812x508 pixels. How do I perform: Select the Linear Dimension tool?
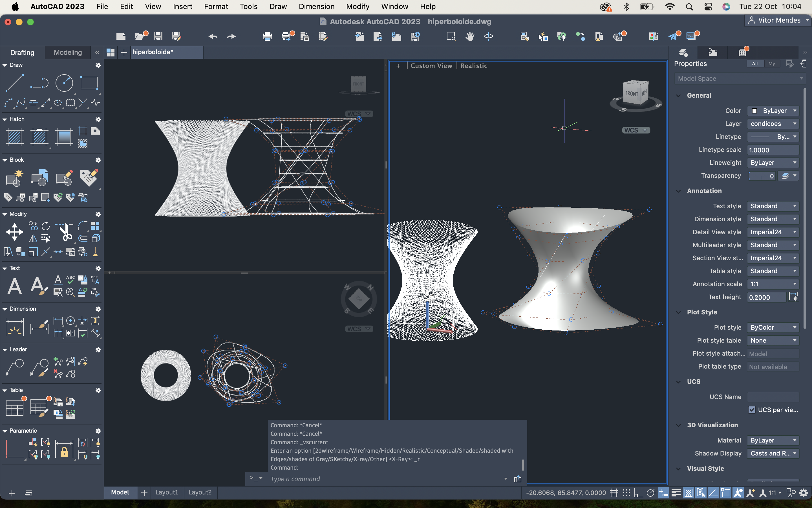(x=14, y=327)
